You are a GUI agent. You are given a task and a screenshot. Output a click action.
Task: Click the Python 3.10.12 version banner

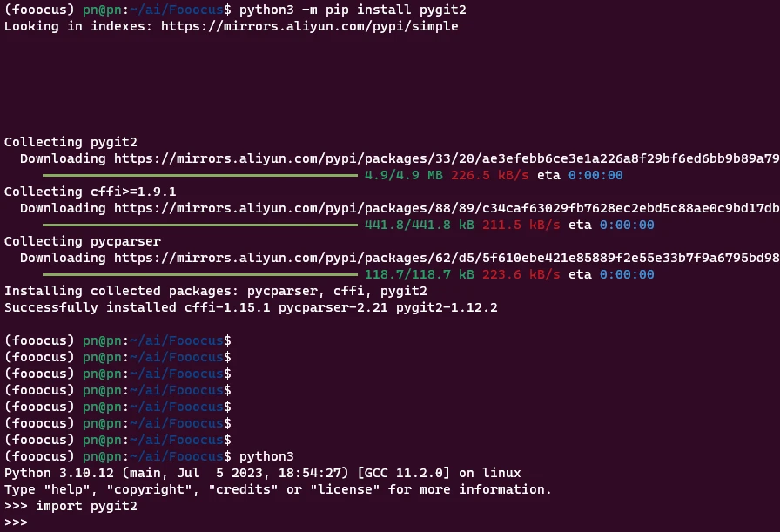coord(263,473)
